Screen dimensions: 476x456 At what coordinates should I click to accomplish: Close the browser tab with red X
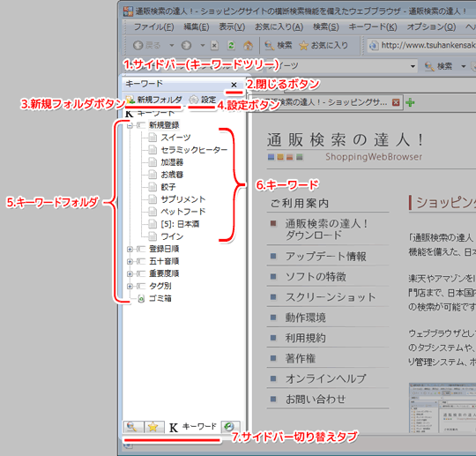click(396, 102)
